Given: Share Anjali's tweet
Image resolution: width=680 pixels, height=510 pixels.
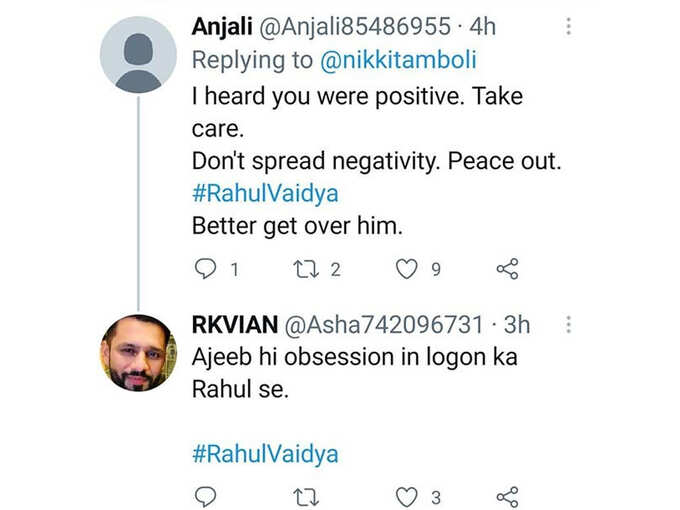Looking at the screenshot, I should coord(507,269).
